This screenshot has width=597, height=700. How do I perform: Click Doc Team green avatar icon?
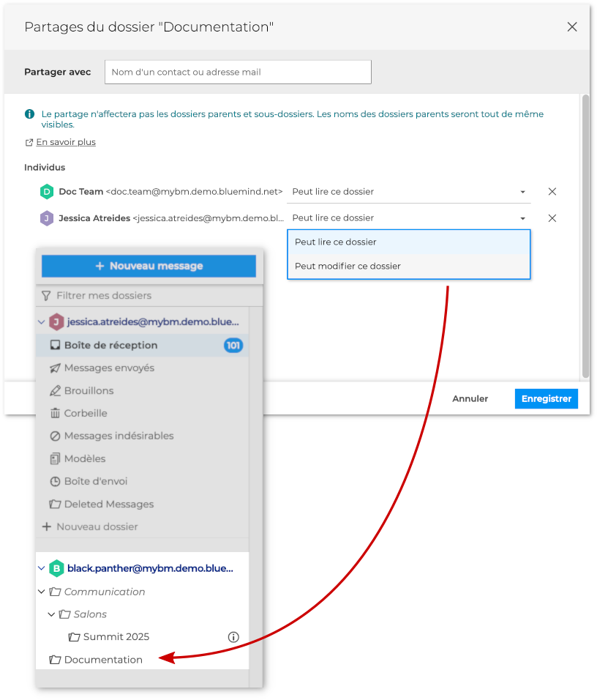pyautogui.click(x=47, y=192)
